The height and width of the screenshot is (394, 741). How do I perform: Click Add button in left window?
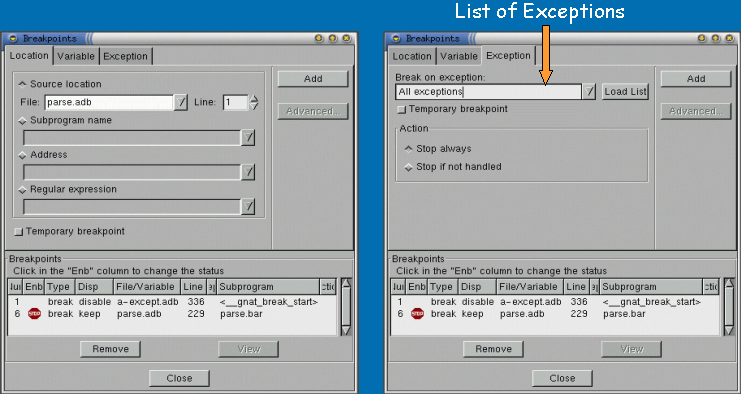click(313, 79)
